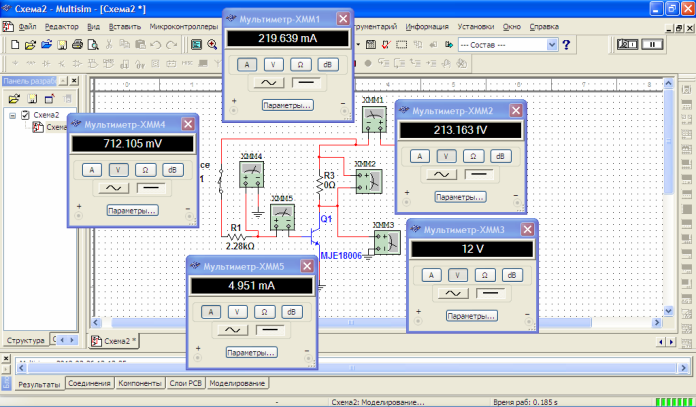Run electrical rules check with the red checkmark icon
This screenshot has width=696, height=407.
click(386, 44)
